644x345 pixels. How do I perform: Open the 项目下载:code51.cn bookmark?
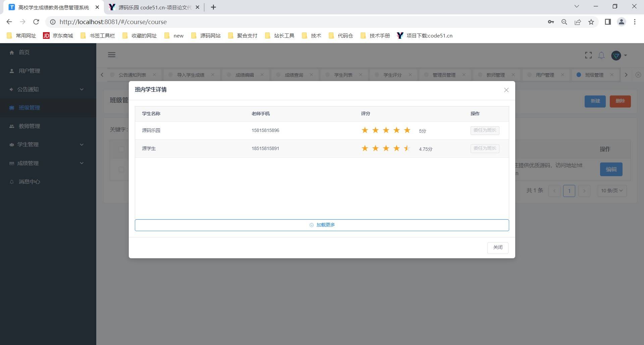coord(425,36)
